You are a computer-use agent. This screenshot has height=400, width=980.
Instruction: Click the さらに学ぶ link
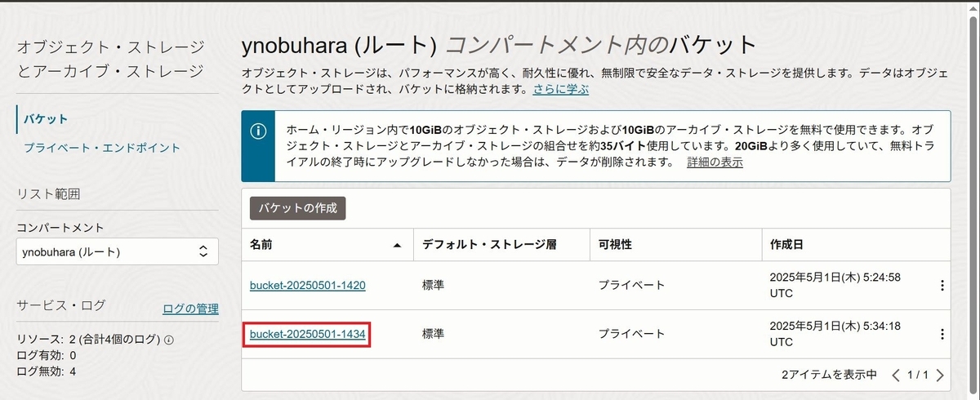point(561,89)
